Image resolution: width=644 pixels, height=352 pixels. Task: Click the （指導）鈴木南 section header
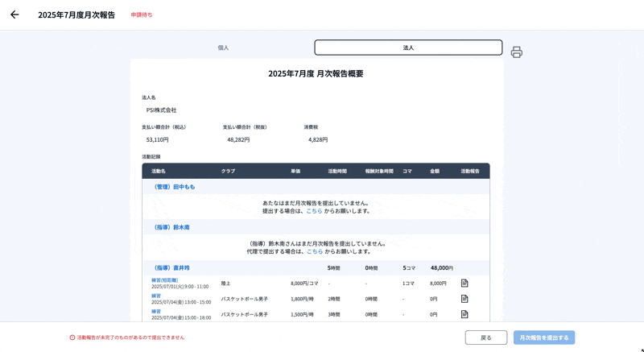[x=171, y=227]
